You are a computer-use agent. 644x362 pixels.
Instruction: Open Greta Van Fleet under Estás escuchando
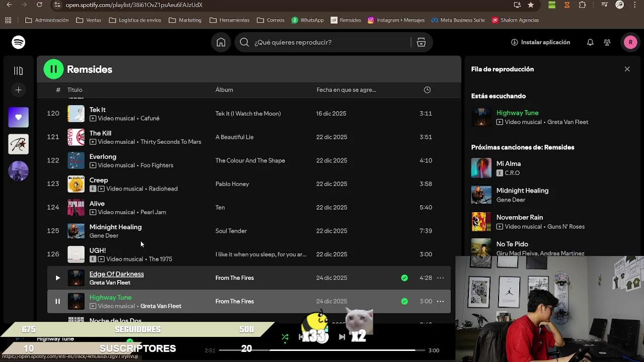[x=567, y=122]
